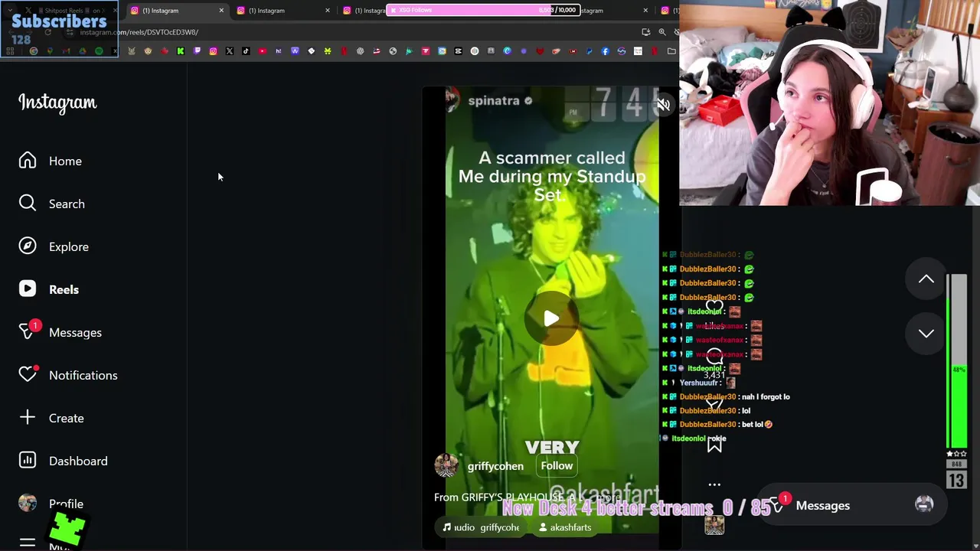Open the Kick bookmark in bookmarks bar
Image resolution: width=980 pixels, height=551 pixels.
[181, 51]
